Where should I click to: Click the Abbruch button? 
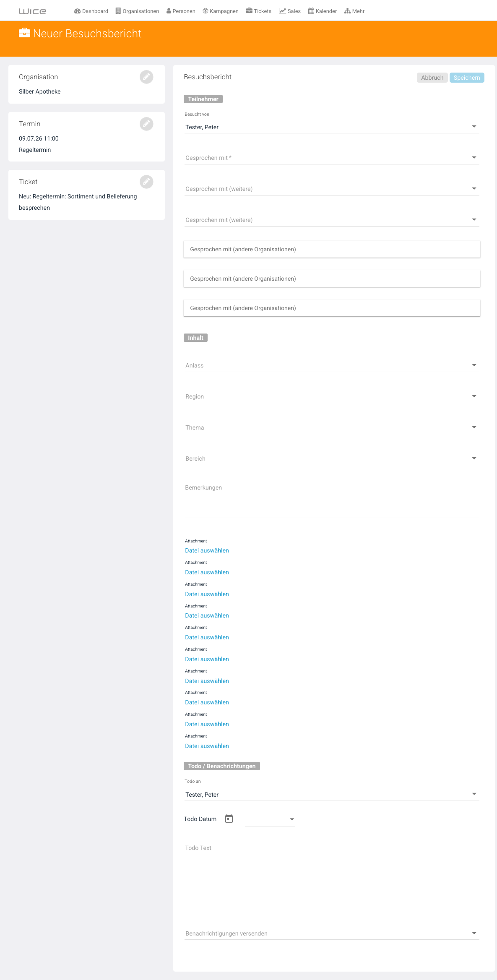point(432,78)
